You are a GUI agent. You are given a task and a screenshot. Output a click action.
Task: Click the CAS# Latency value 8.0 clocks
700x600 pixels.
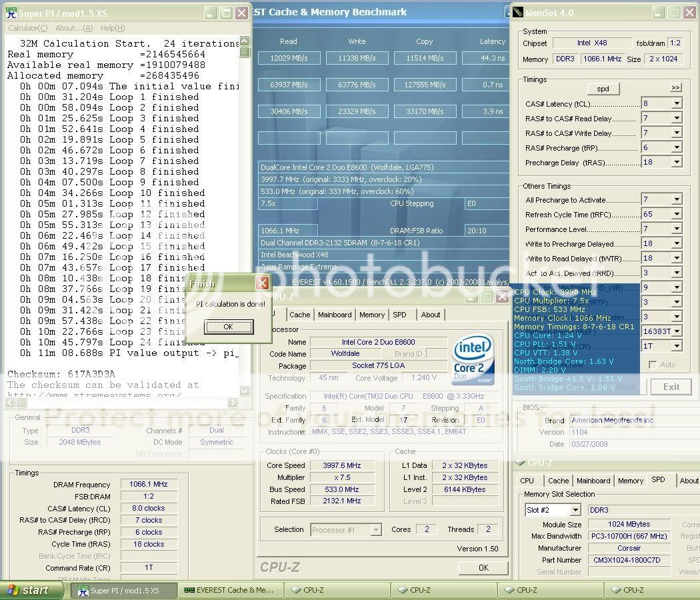(x=149, y=508)
